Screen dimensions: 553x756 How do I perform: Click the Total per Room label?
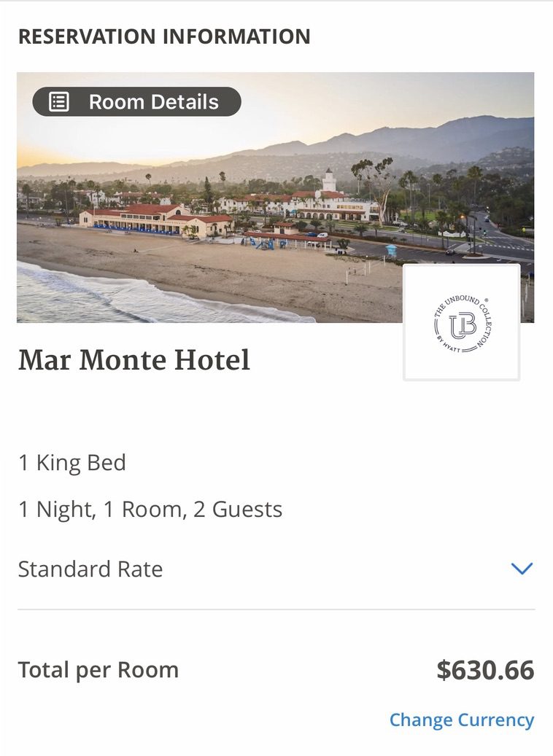pos(98,670)
